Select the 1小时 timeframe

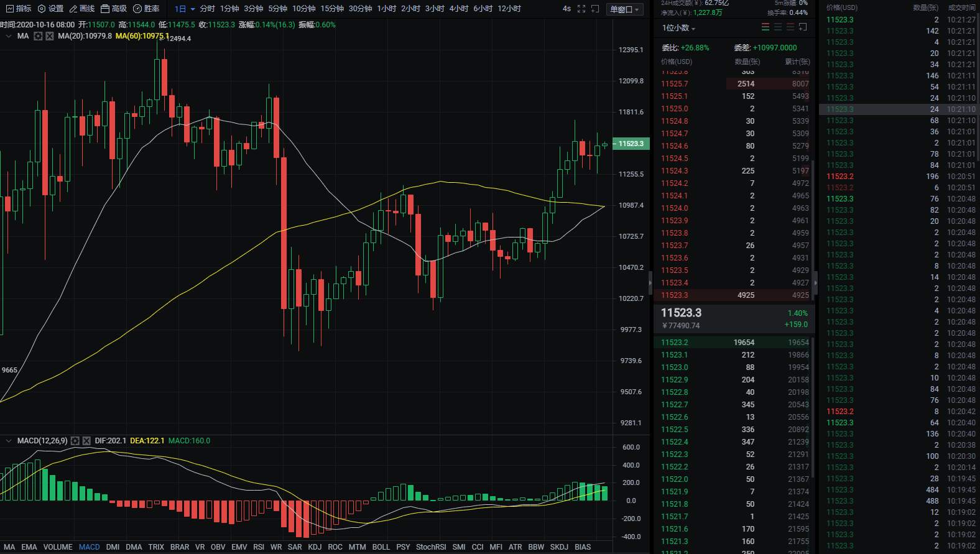pyautogui.click(x=386, y=9)
